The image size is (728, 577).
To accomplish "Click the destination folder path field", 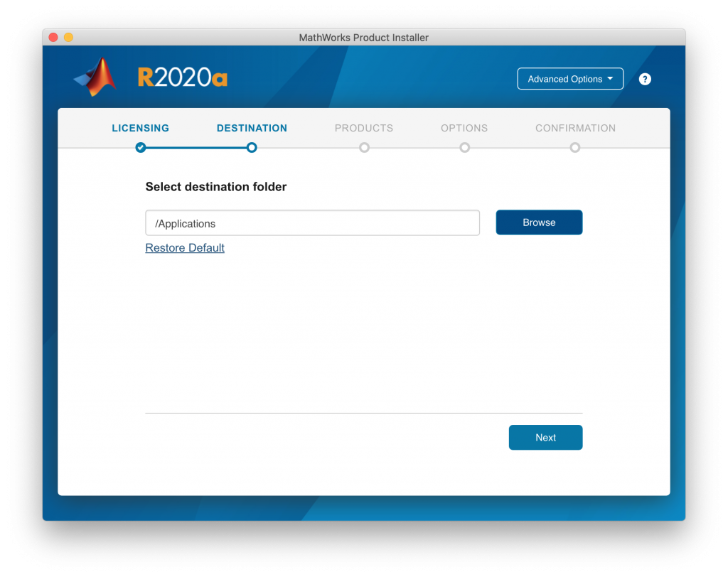I will click(x=313, y=223).
